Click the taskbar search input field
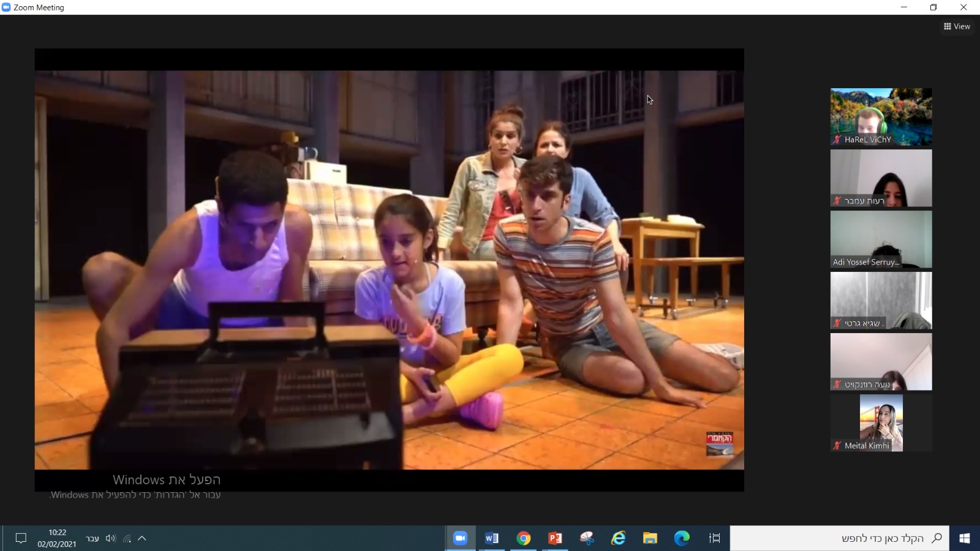The width and height of the screenshot is (980, 551). [x=840, y=538]
